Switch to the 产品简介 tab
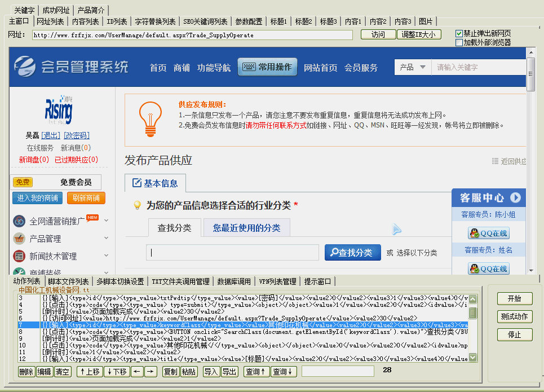This screenshot has width=544, height=392. [91, 10]
